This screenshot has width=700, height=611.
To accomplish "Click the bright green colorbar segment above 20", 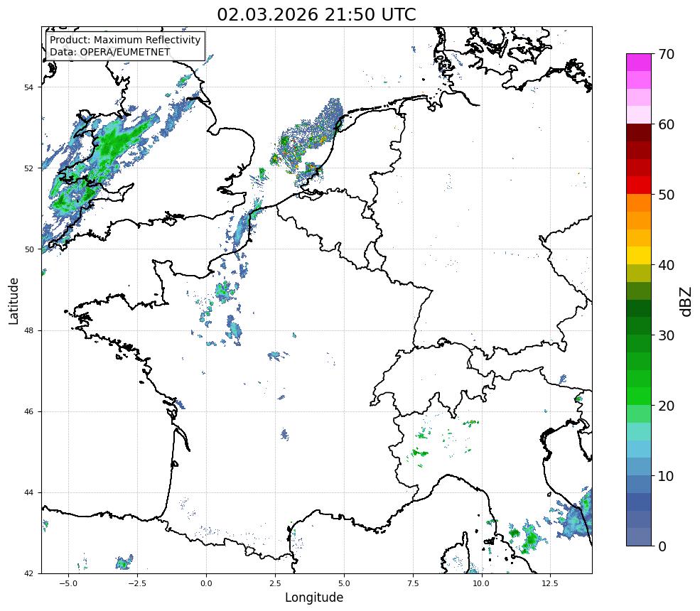I will click(x=639, y=396).
